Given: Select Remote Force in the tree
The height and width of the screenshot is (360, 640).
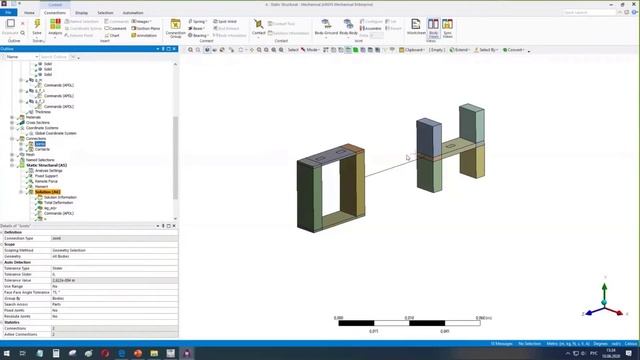Looking at the screenshot, I should [46, 181].
